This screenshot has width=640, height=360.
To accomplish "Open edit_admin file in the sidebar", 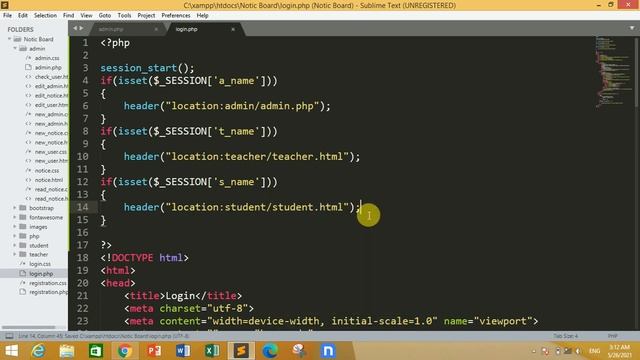I will (51, 87).
